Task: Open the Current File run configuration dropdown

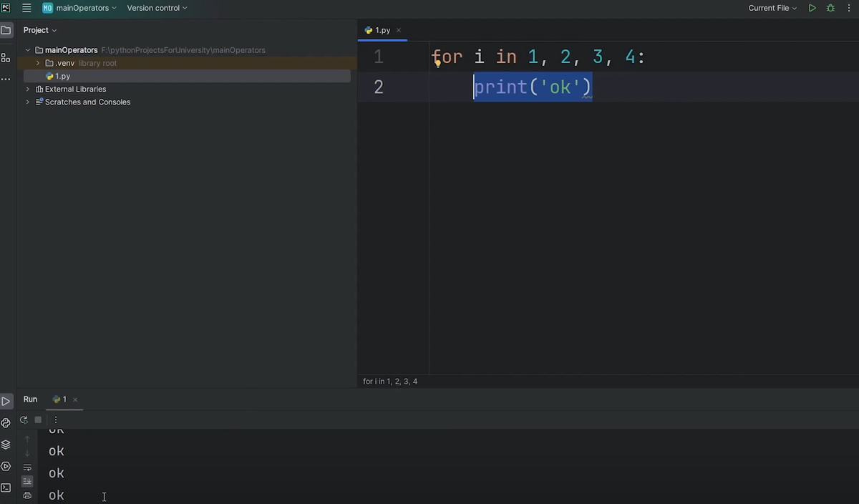Action: pos(772,8)
